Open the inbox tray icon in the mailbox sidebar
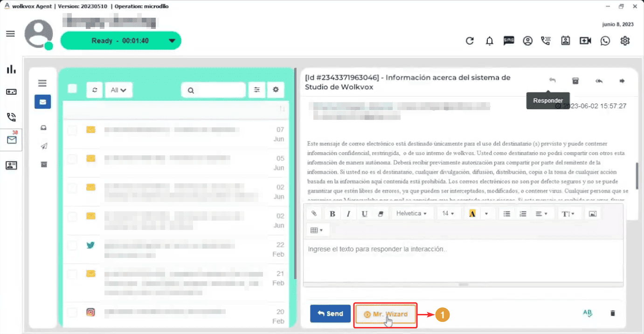 coord(44,128)
